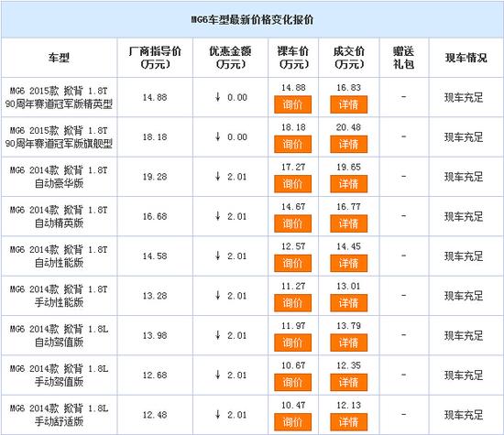Image resolution: width=504 pixels, height=435 pixels.
Task: Click guide price 12.48
Action: click(155, 415)
